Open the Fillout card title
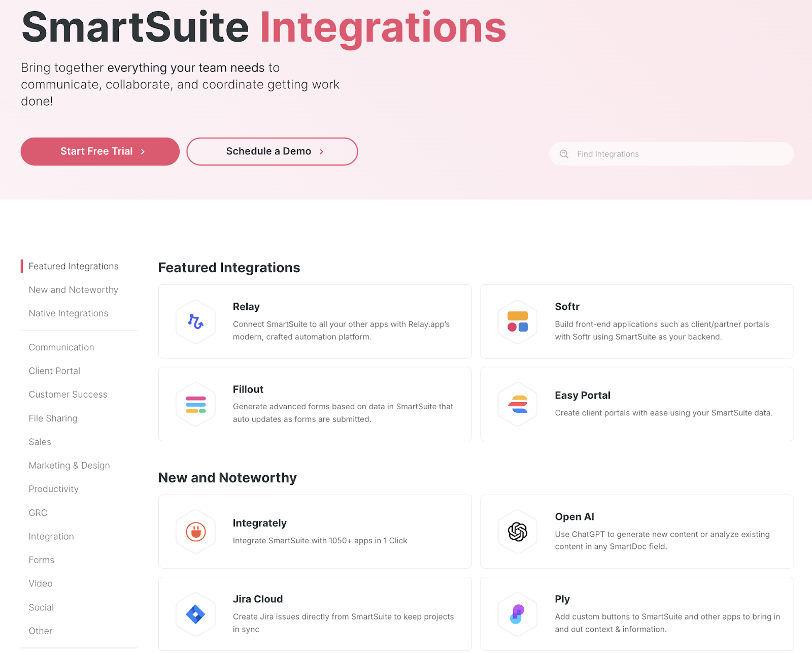812x653 pixels. click(x=248, y=389)
